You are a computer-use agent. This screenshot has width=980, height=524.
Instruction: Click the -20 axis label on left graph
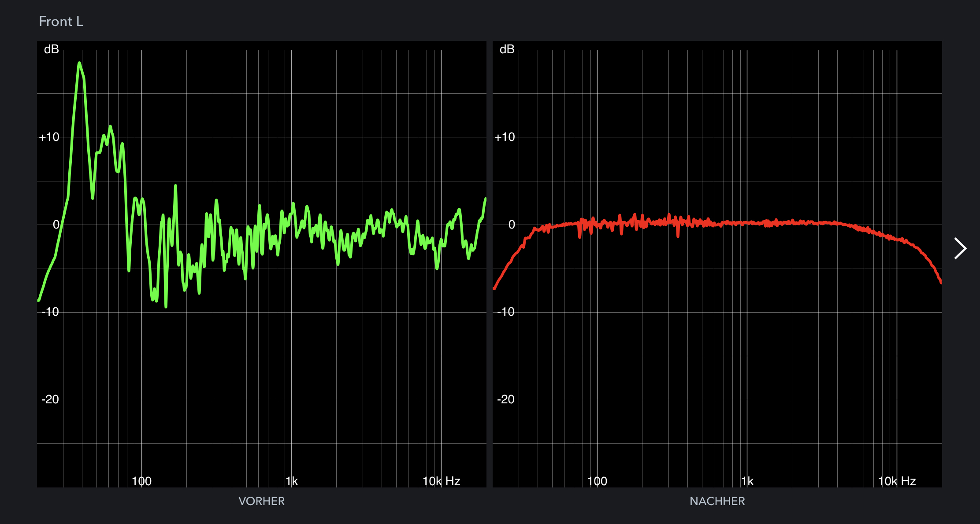click(x=50, y=399)
